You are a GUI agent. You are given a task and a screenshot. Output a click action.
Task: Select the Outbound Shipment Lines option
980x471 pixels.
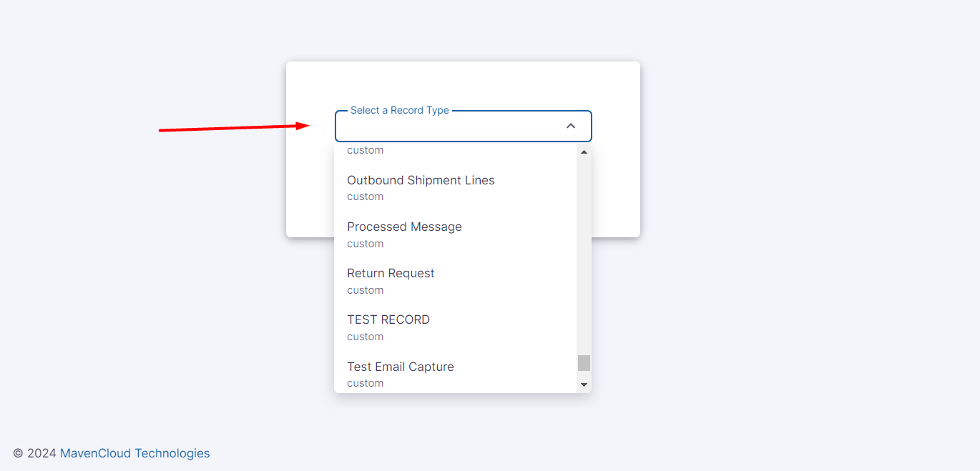coord(421,181)
